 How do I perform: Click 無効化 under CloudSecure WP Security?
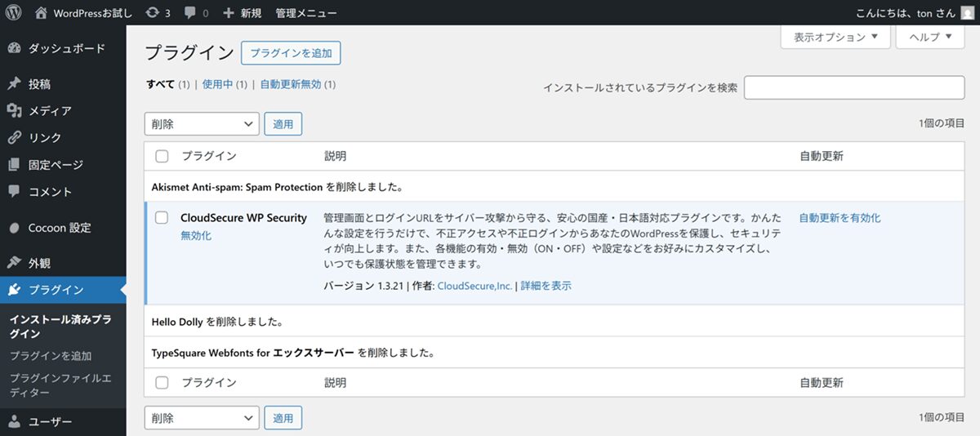tap(196, 235)
